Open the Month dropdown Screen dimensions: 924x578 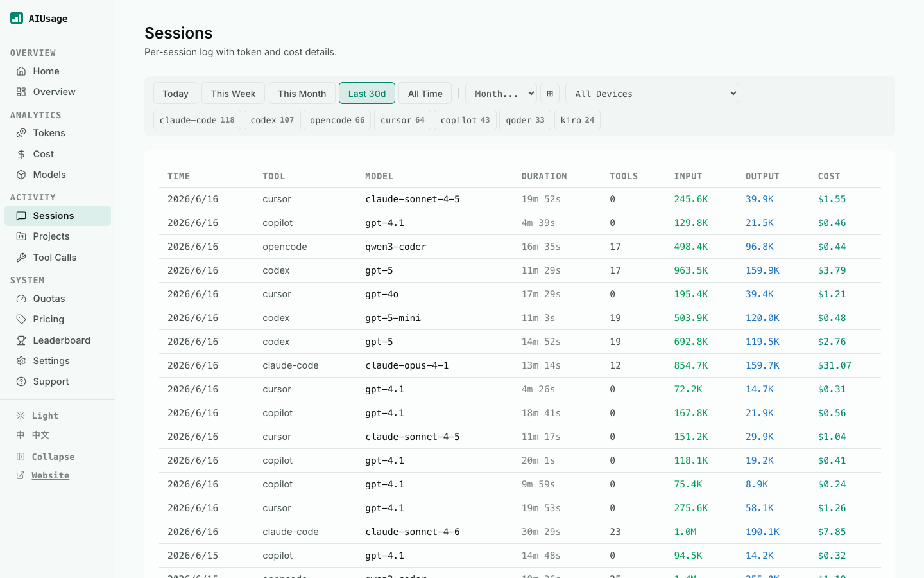tap(501, 94)
